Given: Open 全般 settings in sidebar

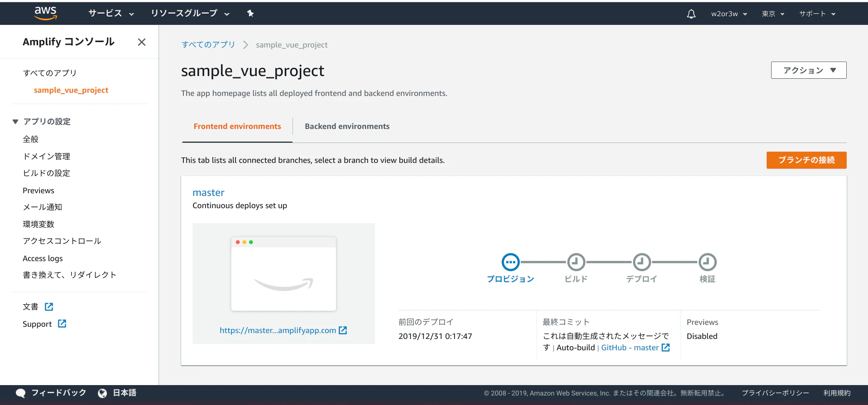Looking at the screenshot, I should [x=31, y=139].
